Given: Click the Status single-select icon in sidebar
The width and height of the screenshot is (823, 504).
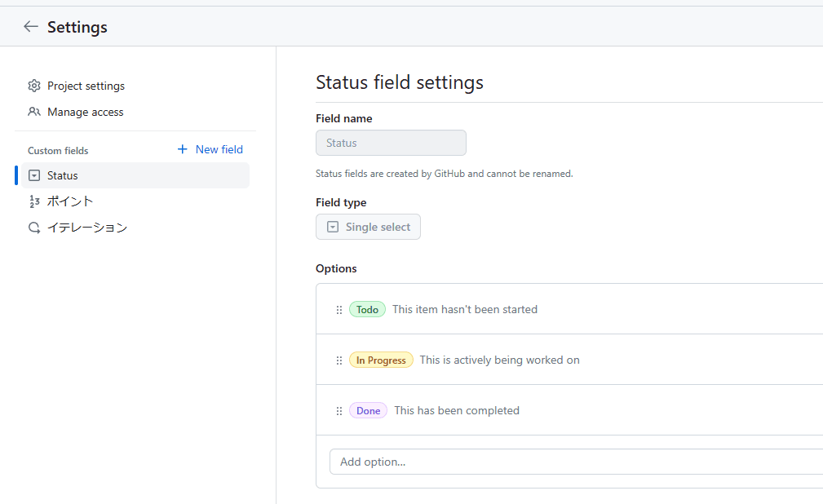Looking at the screenshot, I should (34, 175).
